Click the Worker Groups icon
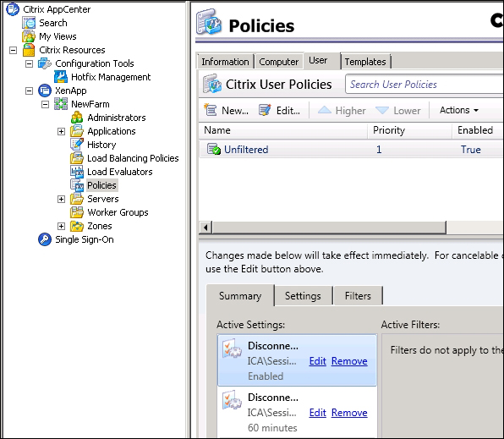 click(x=77, y=212)
